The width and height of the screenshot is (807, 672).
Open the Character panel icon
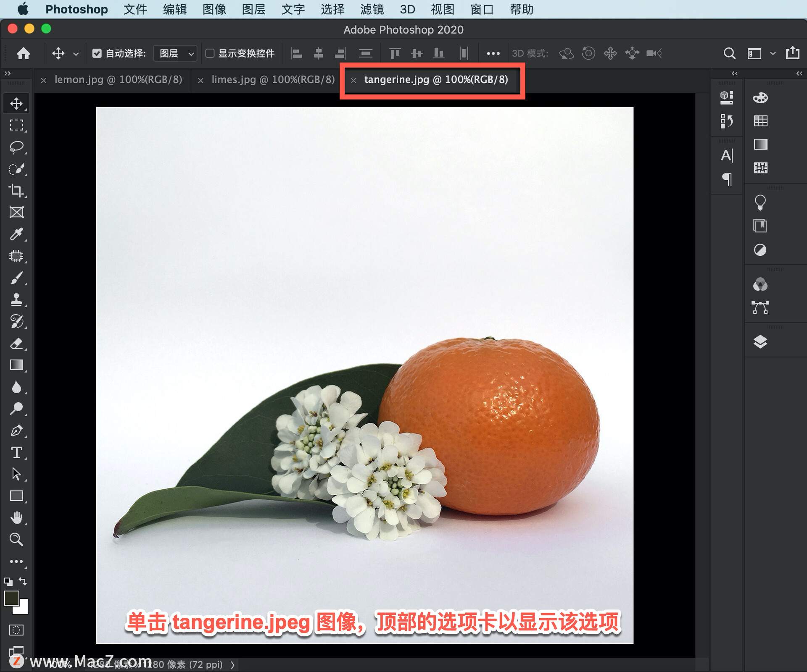click(x=727, y=156)
